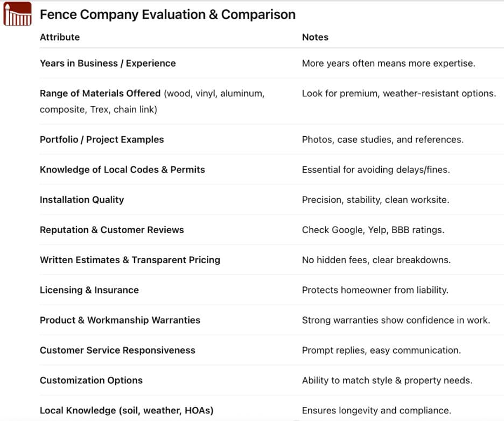Click Portfolio / Project Examples attribute
The height and width of the screenshot is (421, 504).
(x=102, y=139)
